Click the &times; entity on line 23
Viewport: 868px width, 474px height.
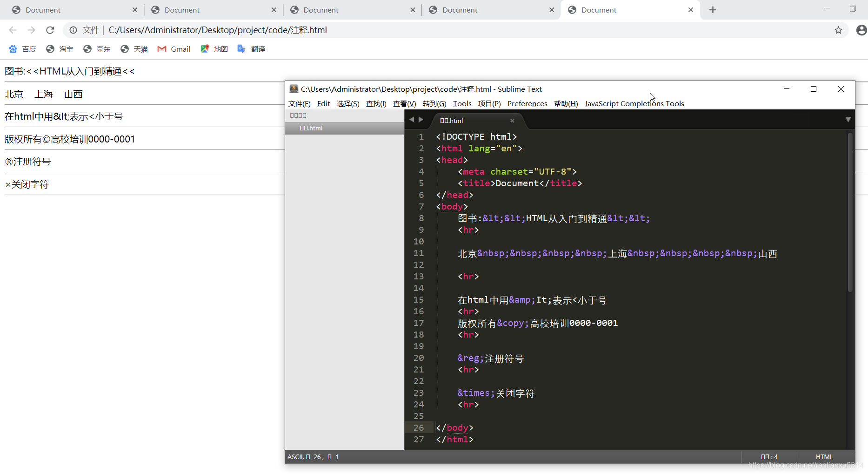click(x=476, y=393)
